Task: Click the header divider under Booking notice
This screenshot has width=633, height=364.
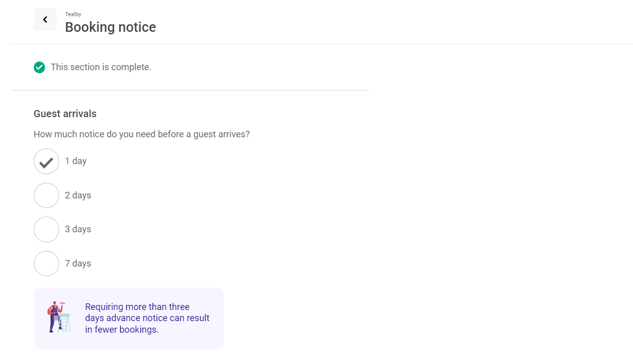Action: coord(322,44)
